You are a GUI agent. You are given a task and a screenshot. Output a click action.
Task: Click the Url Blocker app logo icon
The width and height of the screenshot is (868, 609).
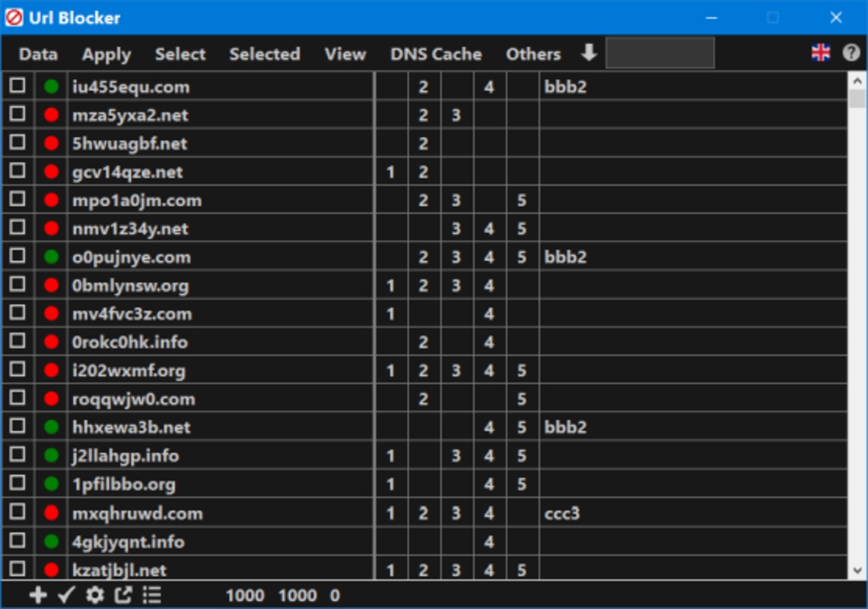[14, 18]
